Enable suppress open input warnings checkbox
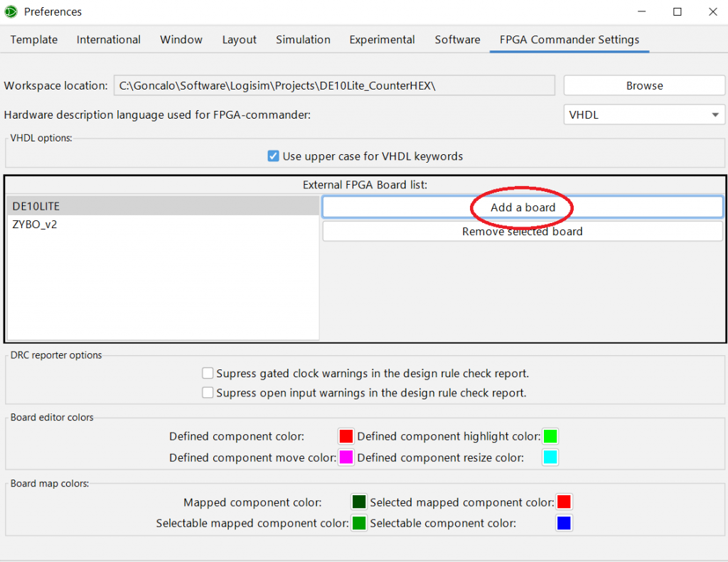This screenshot has height=562, width=728. pyautogui.click(x=208, y=392)
